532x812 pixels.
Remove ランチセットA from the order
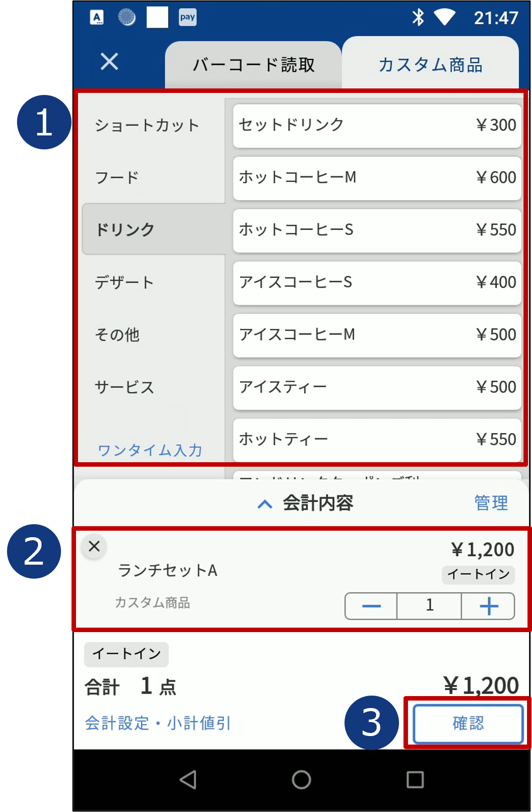94,546
